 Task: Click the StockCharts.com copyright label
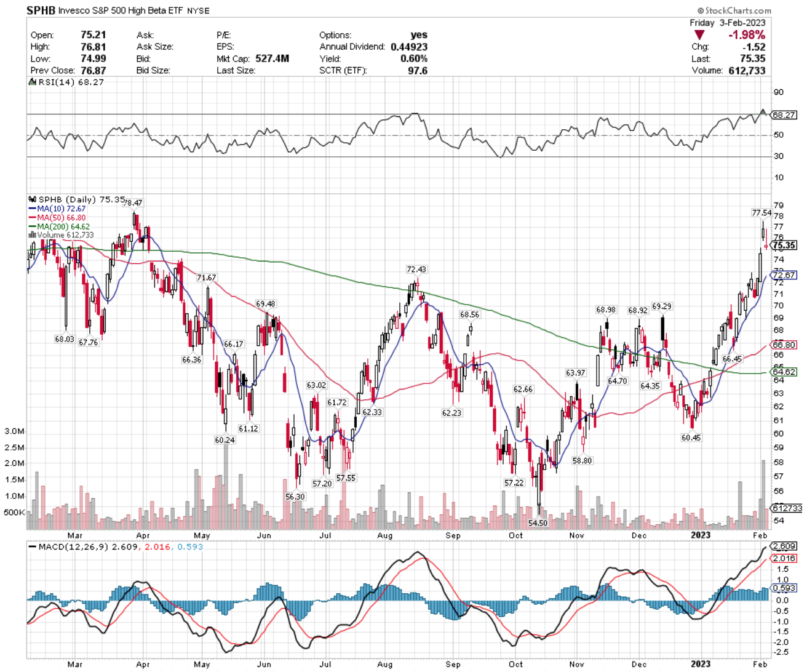[734, 10]
